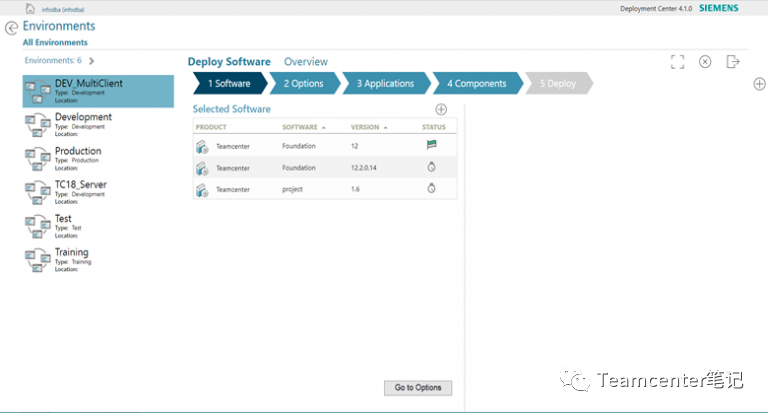Click the home icon in the top bar
This screenshot has height=413, width=768.
[29, 9]
